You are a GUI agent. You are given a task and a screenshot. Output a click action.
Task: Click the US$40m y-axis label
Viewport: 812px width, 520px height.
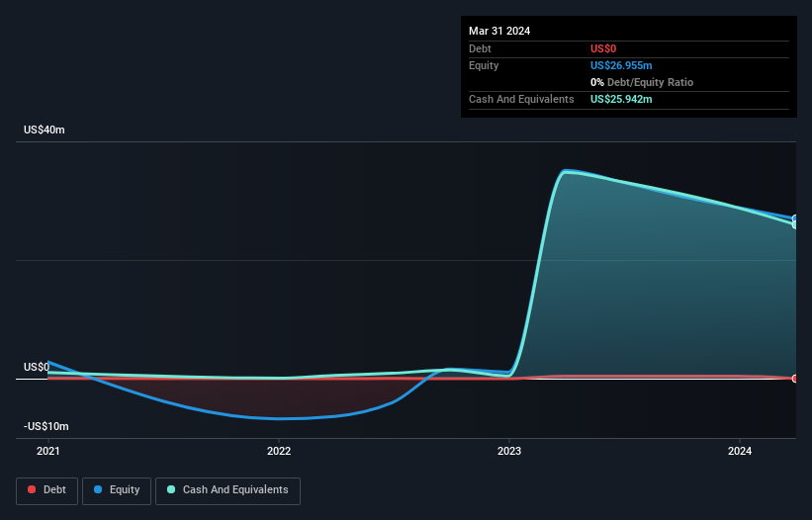pyautogui.click(x=45, y=130)
